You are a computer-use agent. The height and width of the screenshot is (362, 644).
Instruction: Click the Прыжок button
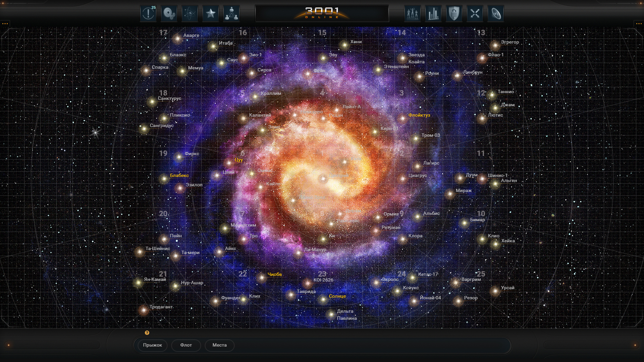click(x=153, y=345)
